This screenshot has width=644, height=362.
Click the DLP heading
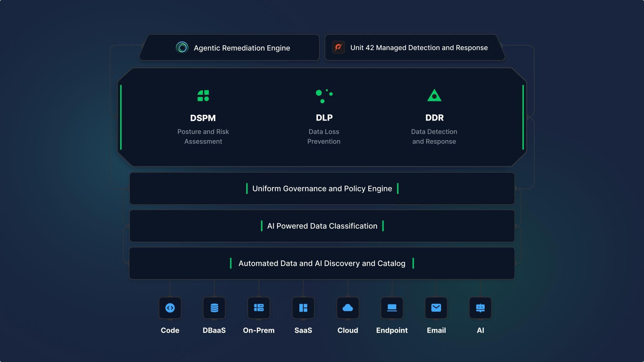[324, 118]
